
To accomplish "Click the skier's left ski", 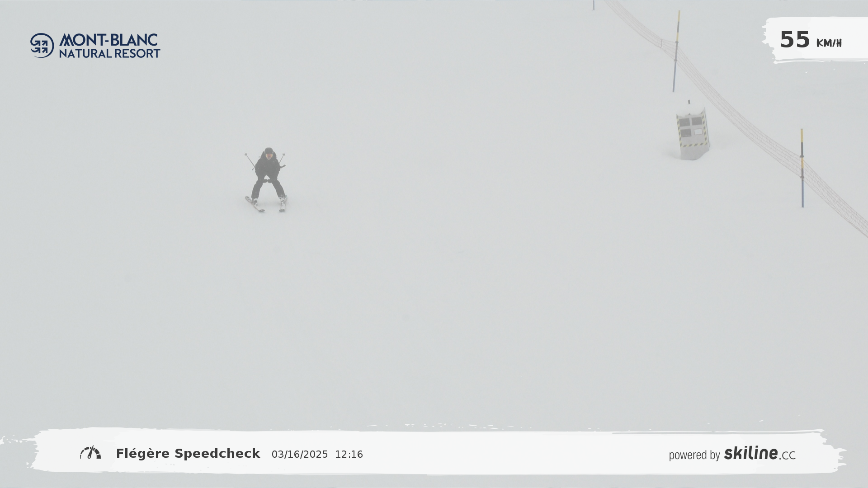I will [x=283, y=204].
